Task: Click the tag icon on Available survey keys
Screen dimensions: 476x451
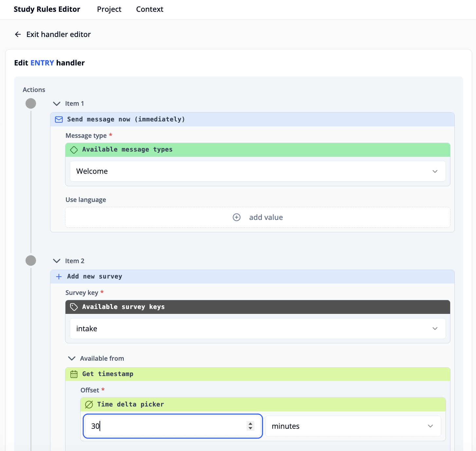Action: click(74, 307)
